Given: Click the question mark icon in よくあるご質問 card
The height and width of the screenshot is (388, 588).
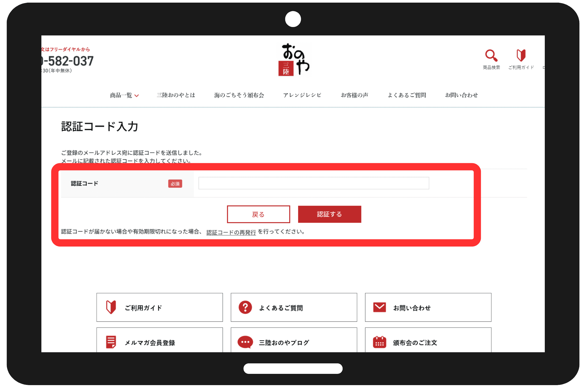Looking at the screenshot, I should coord(245,307).
